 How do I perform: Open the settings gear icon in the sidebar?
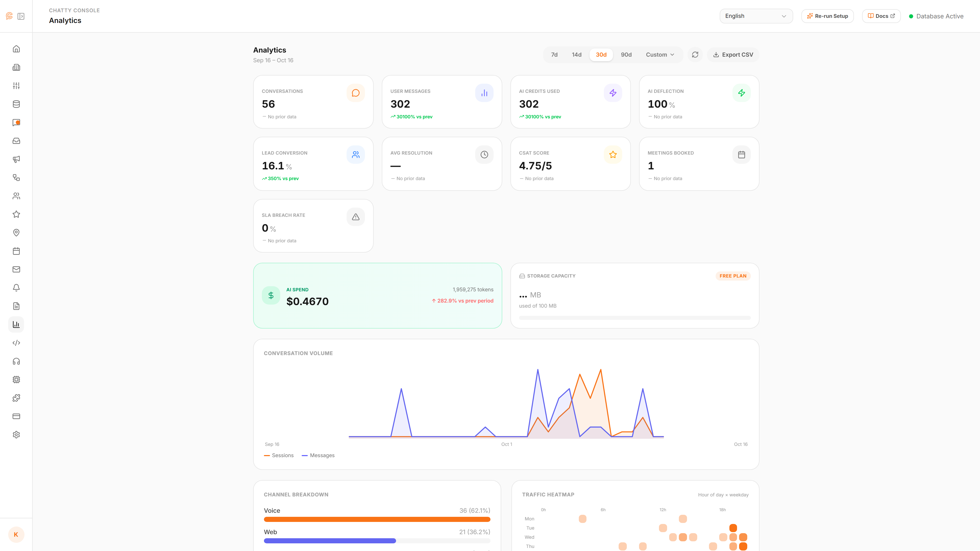pyautogui.click(x=16, y=435)
